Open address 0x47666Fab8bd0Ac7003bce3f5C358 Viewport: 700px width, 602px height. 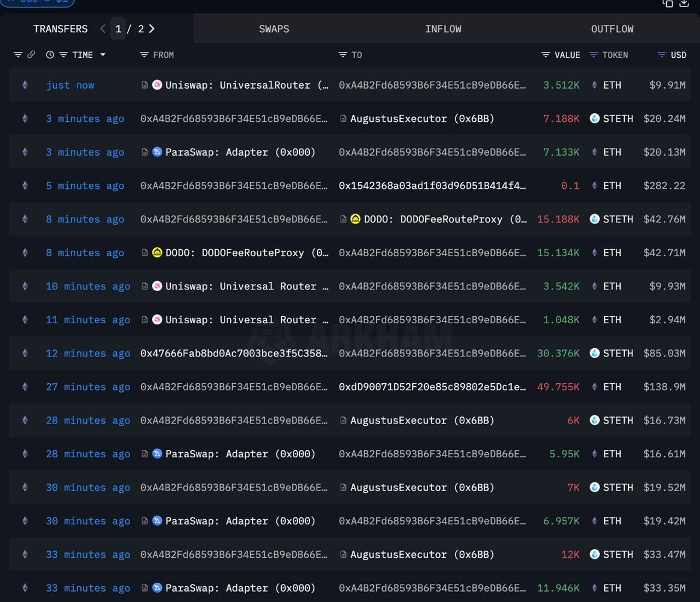click(234, 353)
